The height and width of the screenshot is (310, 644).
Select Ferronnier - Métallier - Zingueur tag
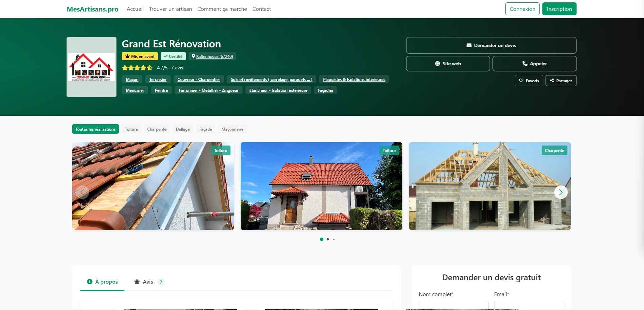coord(208,90)
